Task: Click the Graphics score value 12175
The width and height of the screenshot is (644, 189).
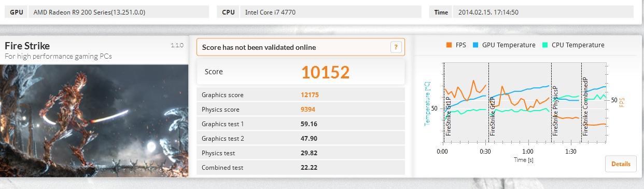Action: 310,95
